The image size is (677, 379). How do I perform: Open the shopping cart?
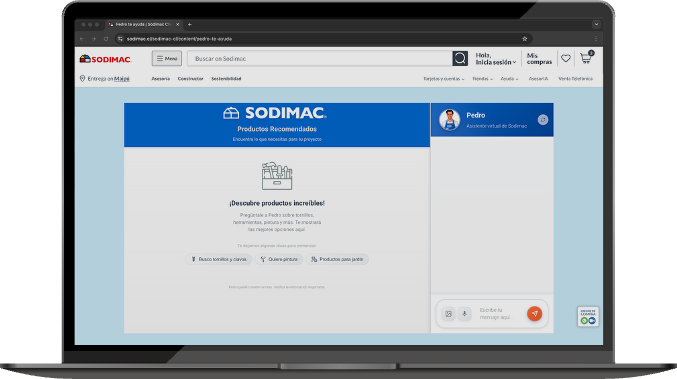point(586,57)
